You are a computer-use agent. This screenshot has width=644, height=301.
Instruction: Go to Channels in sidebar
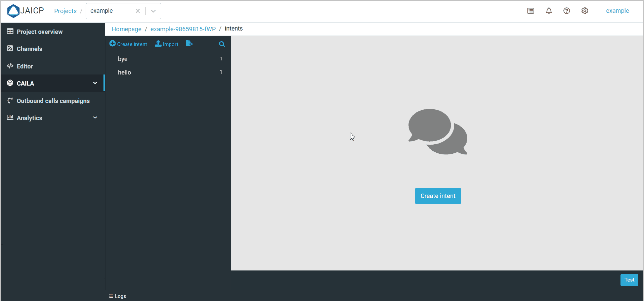(29, 49)
